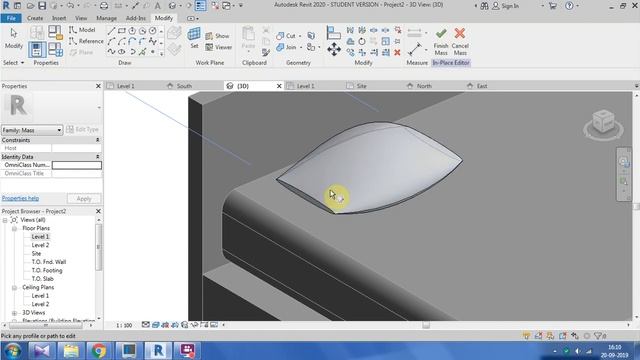Switch to the Manage ribbon tab

[107, 18]
